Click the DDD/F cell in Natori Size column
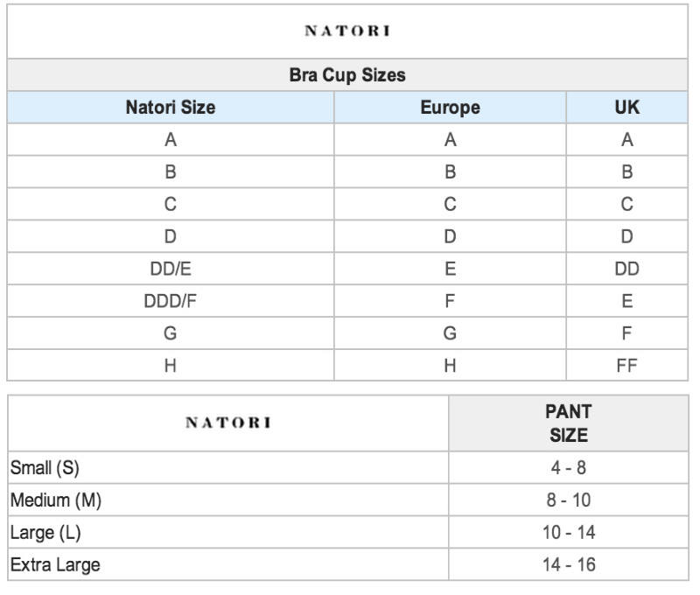The image size is (700, 595). coord(171,302)
